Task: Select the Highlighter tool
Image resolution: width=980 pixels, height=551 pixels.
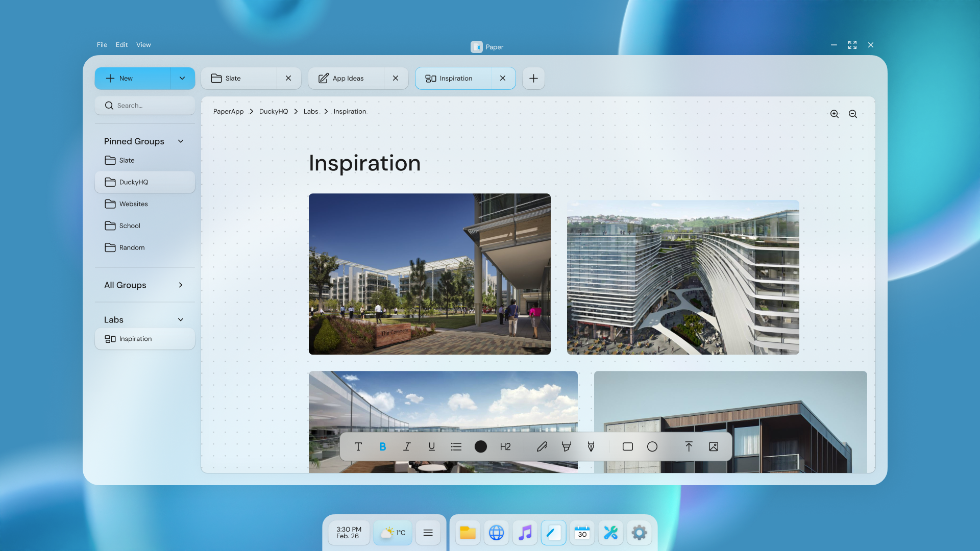Action: click(567, 447)
